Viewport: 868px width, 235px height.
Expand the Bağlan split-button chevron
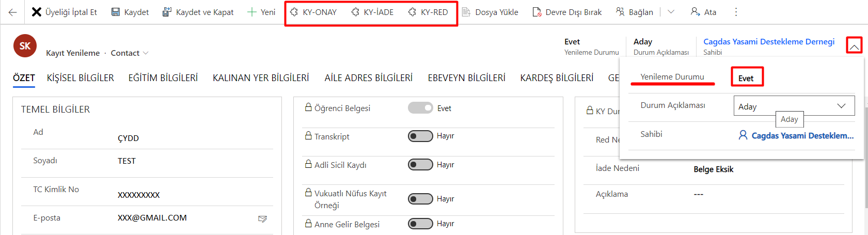coord(671,12)
